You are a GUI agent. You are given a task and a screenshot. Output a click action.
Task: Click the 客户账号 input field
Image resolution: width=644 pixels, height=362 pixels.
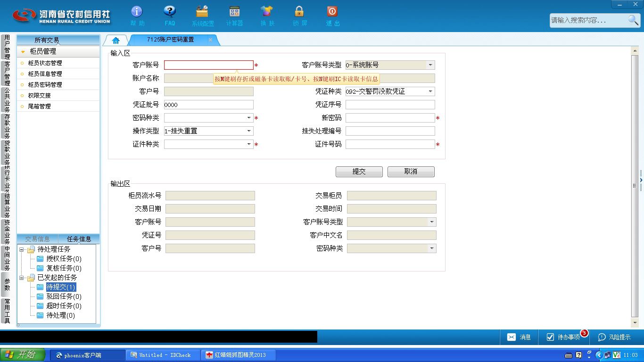[209, 65]
